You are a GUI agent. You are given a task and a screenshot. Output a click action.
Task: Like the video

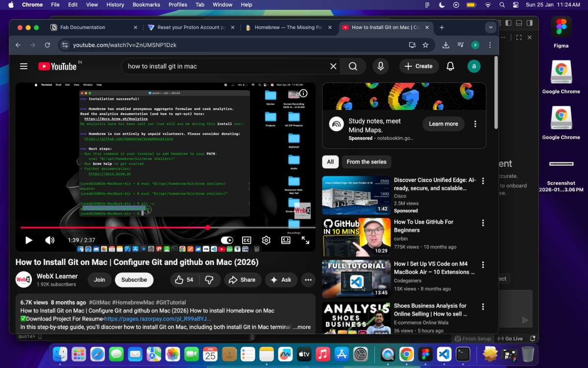coord(184,280)
